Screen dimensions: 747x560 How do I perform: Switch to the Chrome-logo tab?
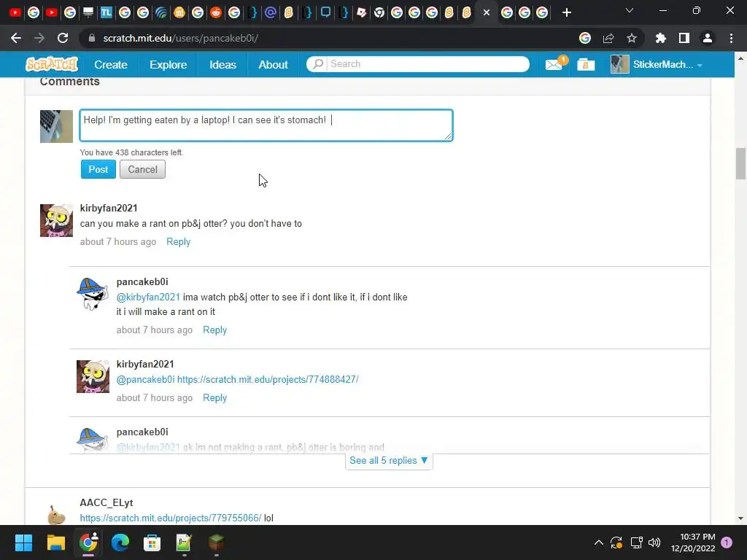coord(379,12)
